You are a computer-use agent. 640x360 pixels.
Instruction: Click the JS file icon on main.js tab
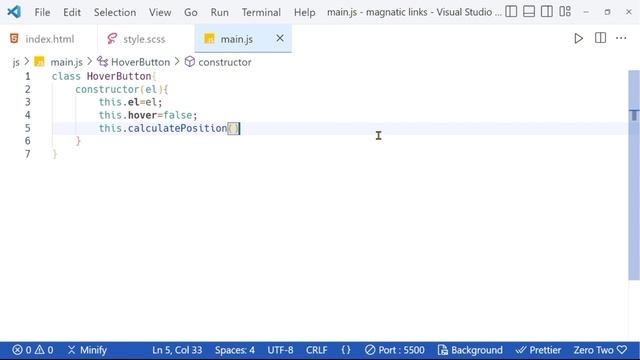tap(209, 39)
